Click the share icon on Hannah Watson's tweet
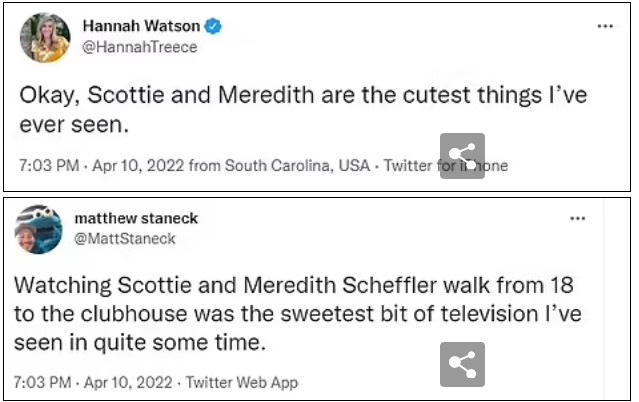The image size is (639, 402). [462, 155]
